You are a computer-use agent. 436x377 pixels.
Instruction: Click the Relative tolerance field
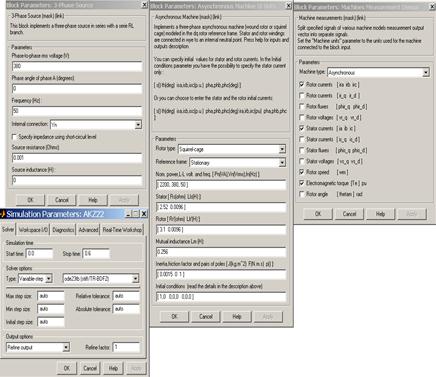(126, 296)
